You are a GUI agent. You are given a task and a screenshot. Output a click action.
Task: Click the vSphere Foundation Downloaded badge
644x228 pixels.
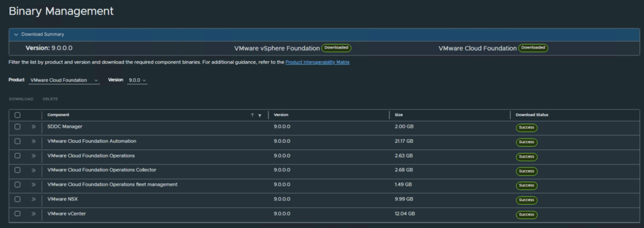click(x=336, y=48)
